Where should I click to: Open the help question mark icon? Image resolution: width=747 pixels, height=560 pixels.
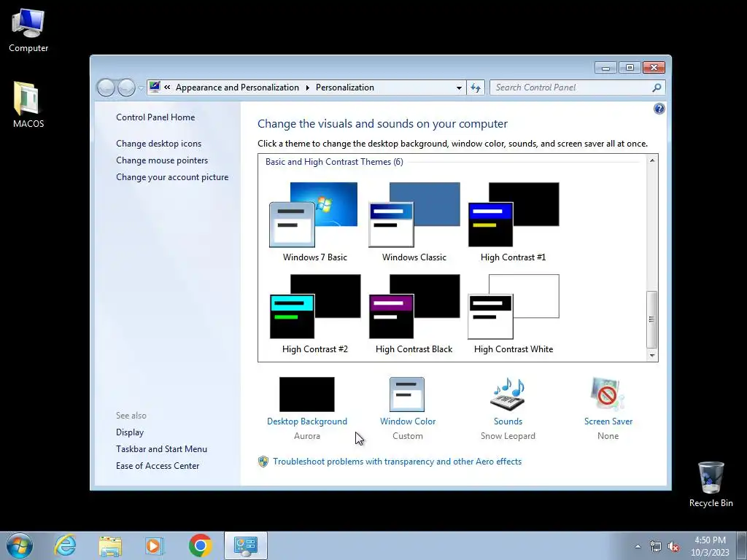[659, 109]
